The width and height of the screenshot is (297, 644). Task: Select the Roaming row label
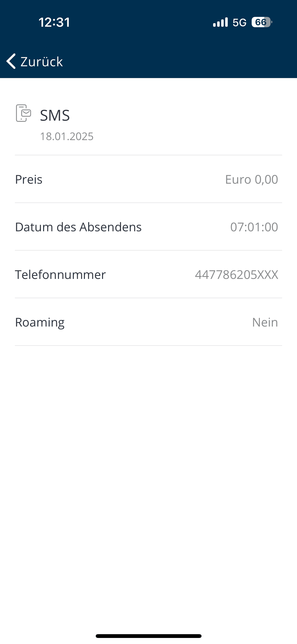(x=40, y=322)
